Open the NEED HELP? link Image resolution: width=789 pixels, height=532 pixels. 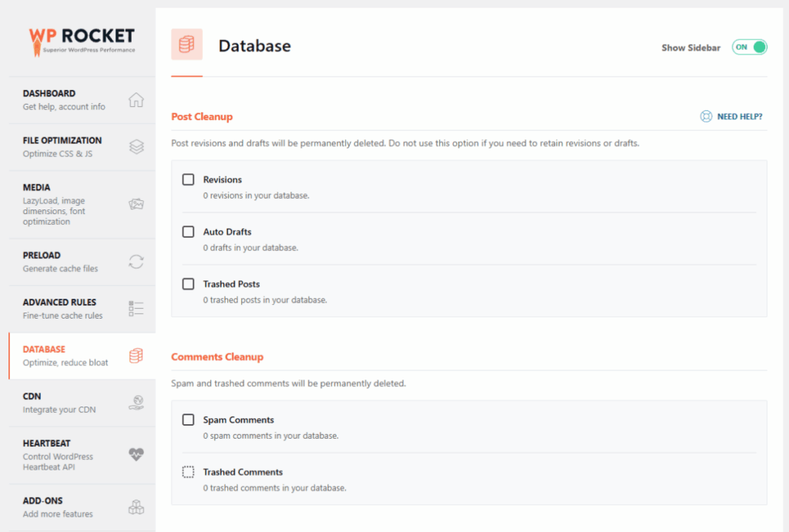740,117
